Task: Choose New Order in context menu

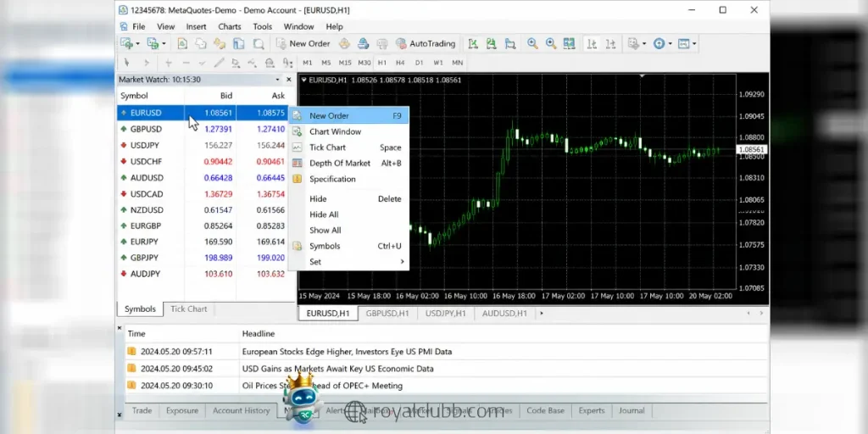Action: coord(348,115)
